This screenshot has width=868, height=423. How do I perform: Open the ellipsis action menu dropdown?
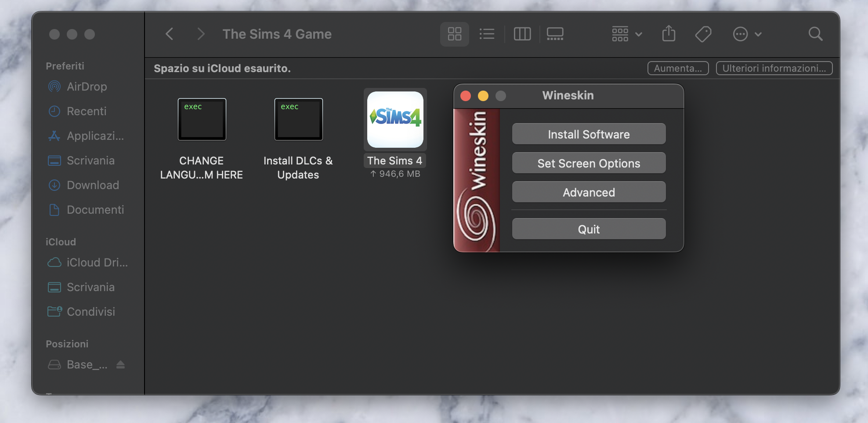[x=747, y=34]
